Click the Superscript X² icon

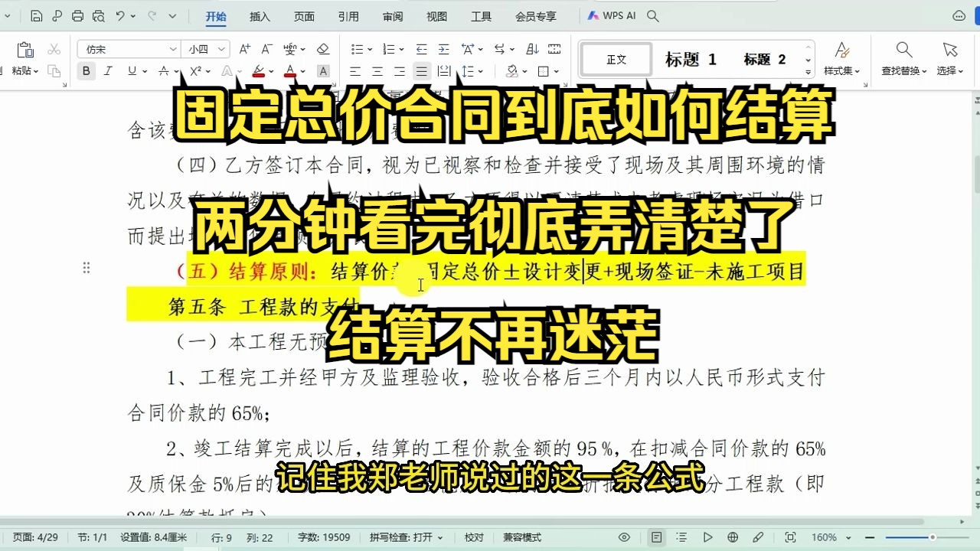pyautogui.click(x=195, y=71)
